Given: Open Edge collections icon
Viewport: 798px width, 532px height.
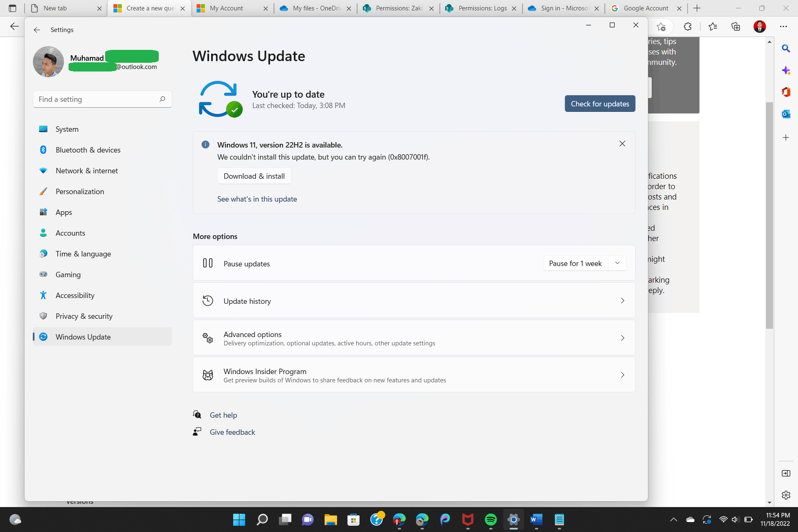Looking at the screenshot, I should [x=736, y=27].
